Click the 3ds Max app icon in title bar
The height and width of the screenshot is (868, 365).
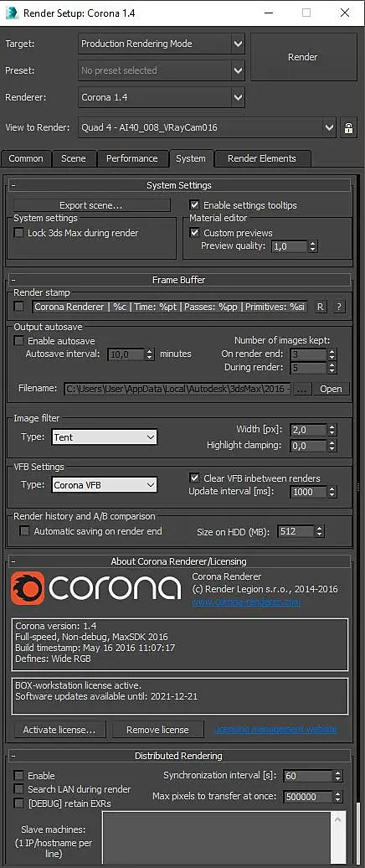(11, 13)
